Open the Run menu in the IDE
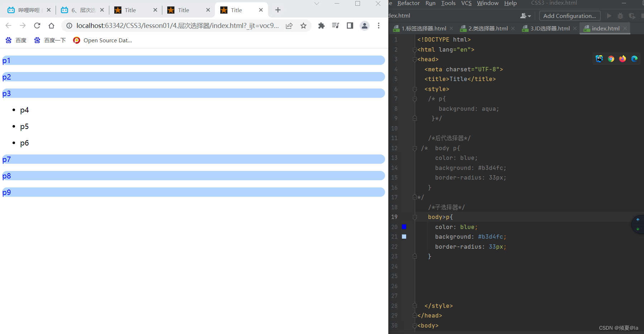 (x=431, y=3)
